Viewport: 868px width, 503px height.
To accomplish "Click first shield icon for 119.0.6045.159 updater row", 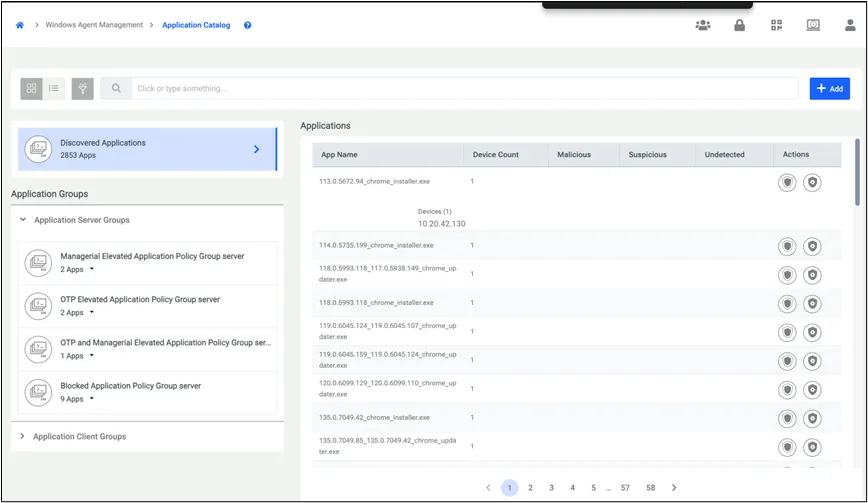I will (x=787, y=361).
